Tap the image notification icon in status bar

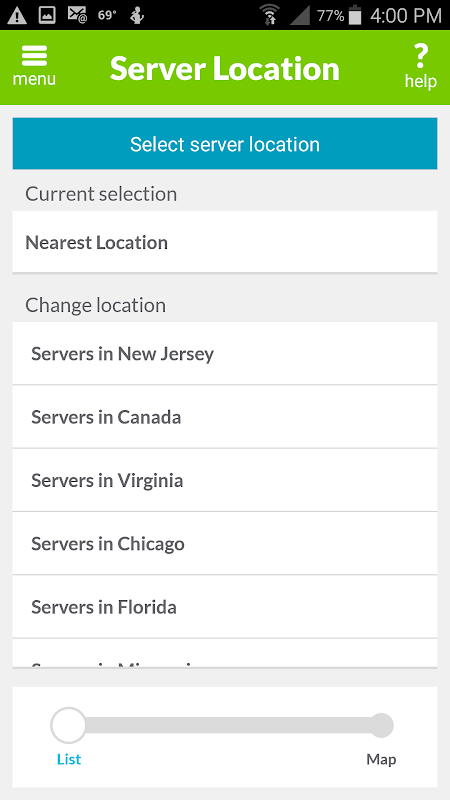coord(47,15)
